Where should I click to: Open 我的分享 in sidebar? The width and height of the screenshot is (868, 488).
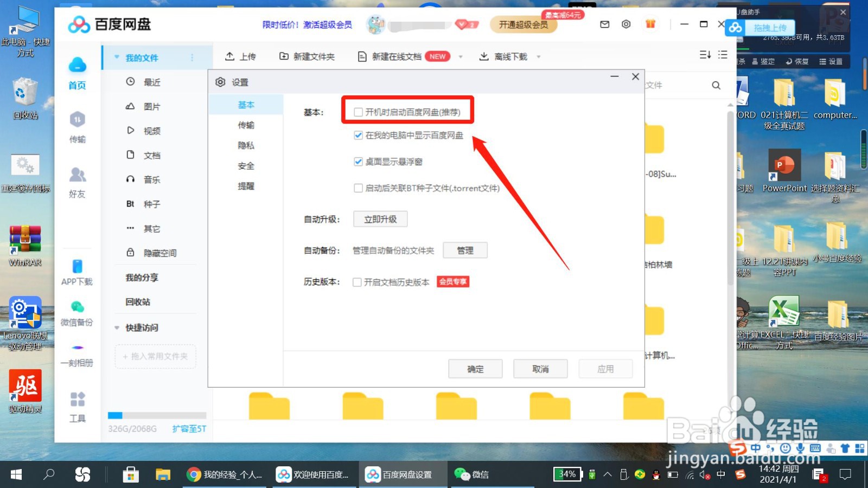pos(142,277)
